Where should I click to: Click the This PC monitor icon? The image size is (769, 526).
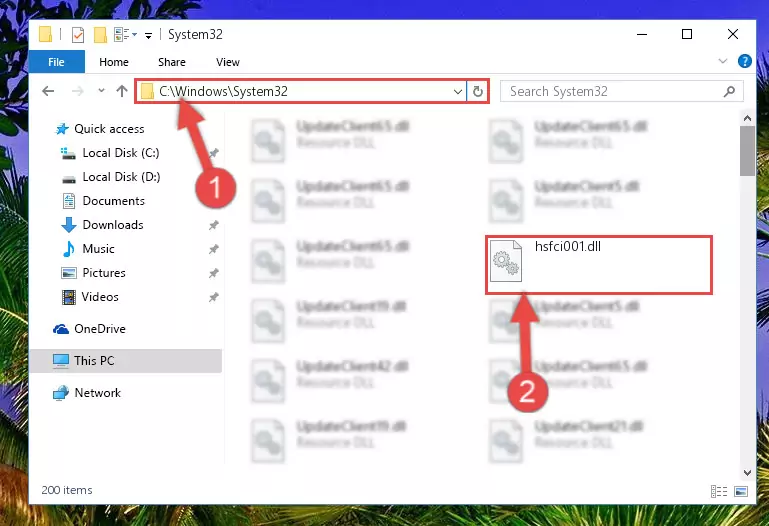(61, 361)
